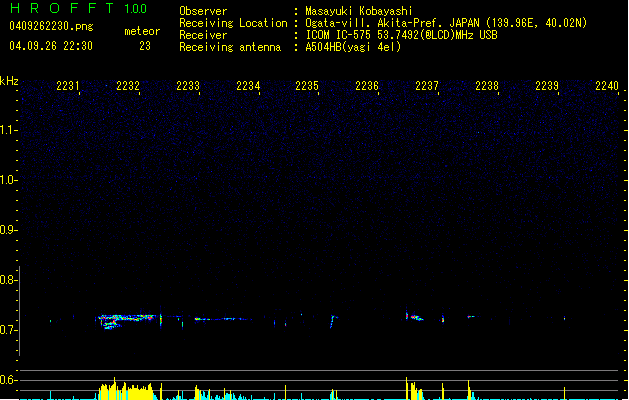Screen dimensions: 629x400
Task: Click the Receiving antenna label
Action: pos(230,47)
